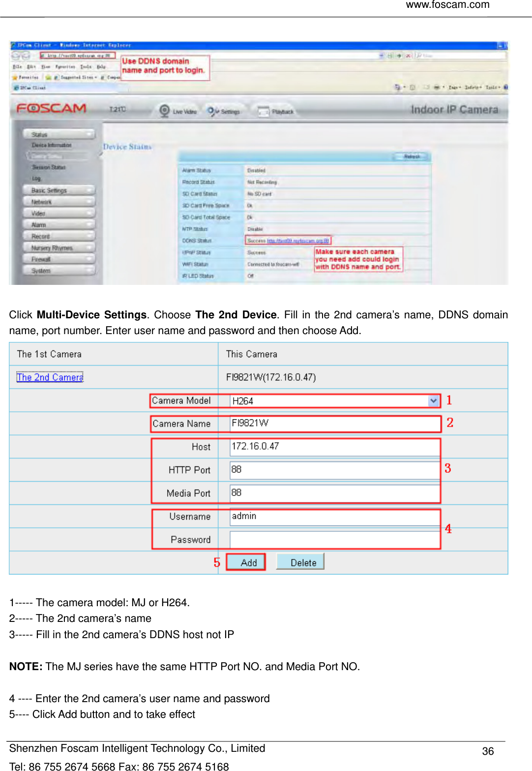The height and width of the screenshot is (771, 532).
Task: Select The 2nd Camera tab
Action: click(x=49, y=376)
